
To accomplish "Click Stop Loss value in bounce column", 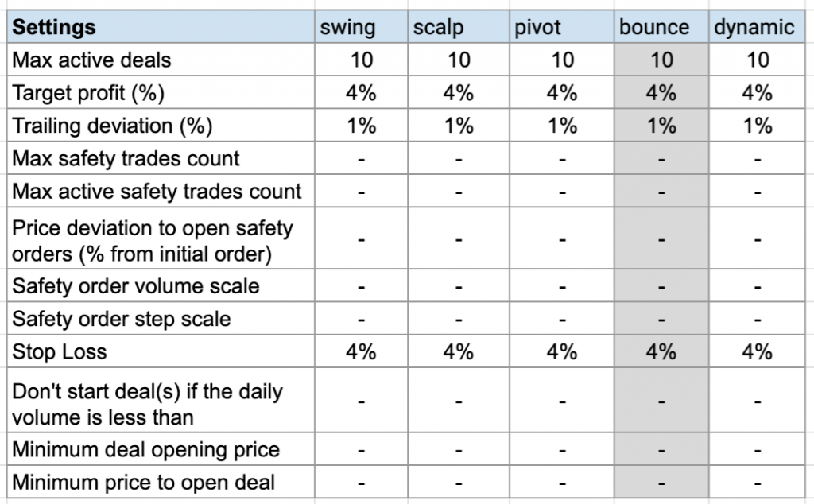I will click(x=661, y=351).
